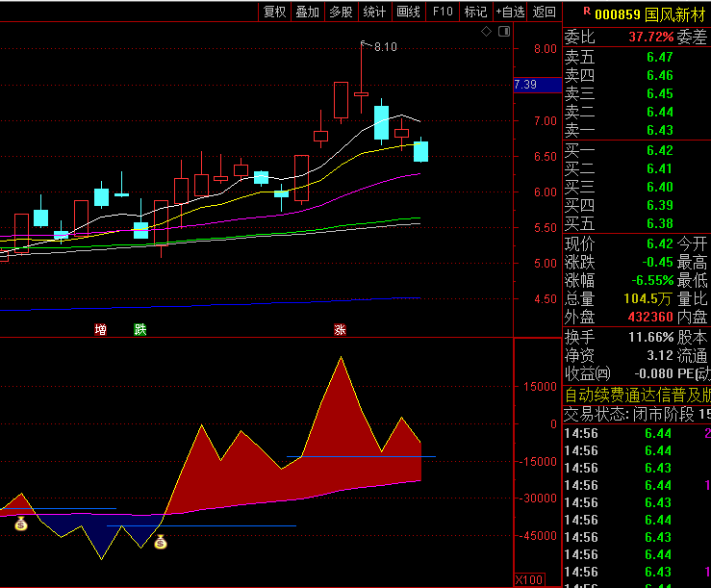The height and width of the screenshot is (588, 711).
Task: Click the -45000 indicator axis label
Action: pyautogui.click(x=538, y=536)
